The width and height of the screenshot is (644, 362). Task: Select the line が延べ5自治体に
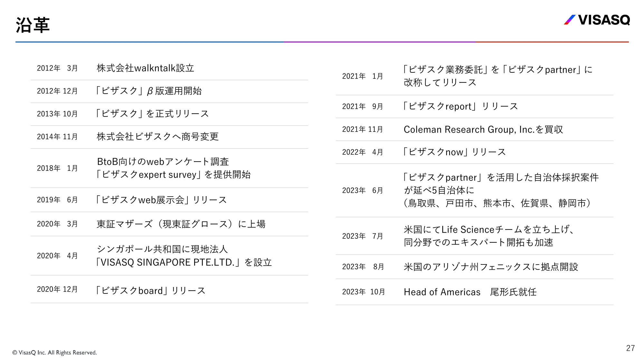pyautogui.click(x=439, y=190)
